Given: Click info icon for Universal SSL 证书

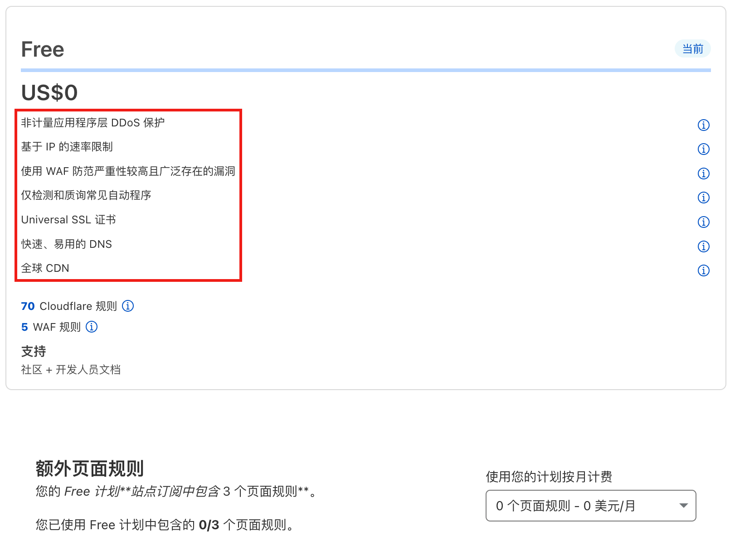Looking at the screenshot, I should coord(703,222).
